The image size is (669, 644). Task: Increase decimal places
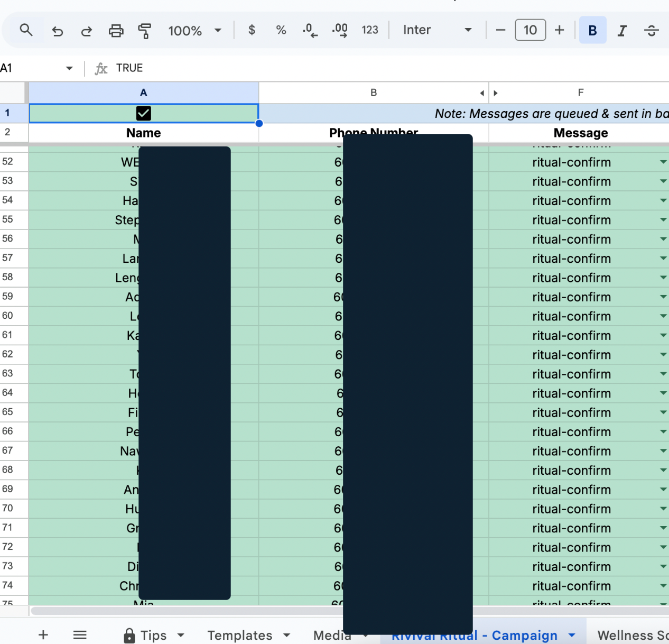tap(340, 30)
